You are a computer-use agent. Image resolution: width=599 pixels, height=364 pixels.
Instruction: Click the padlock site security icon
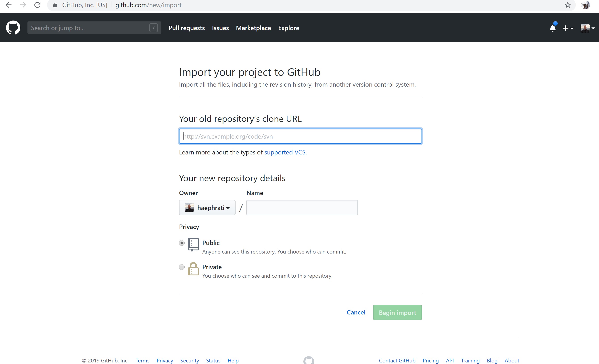pyautogui.click(x=55, y=5)
